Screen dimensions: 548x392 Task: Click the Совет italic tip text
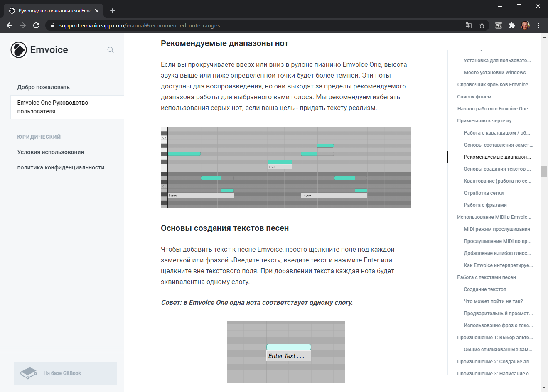pos(257,303)
